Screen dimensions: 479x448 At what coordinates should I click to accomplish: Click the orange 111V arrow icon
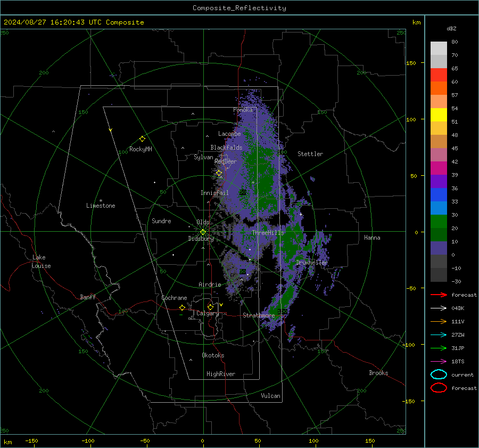pos(439,321)
